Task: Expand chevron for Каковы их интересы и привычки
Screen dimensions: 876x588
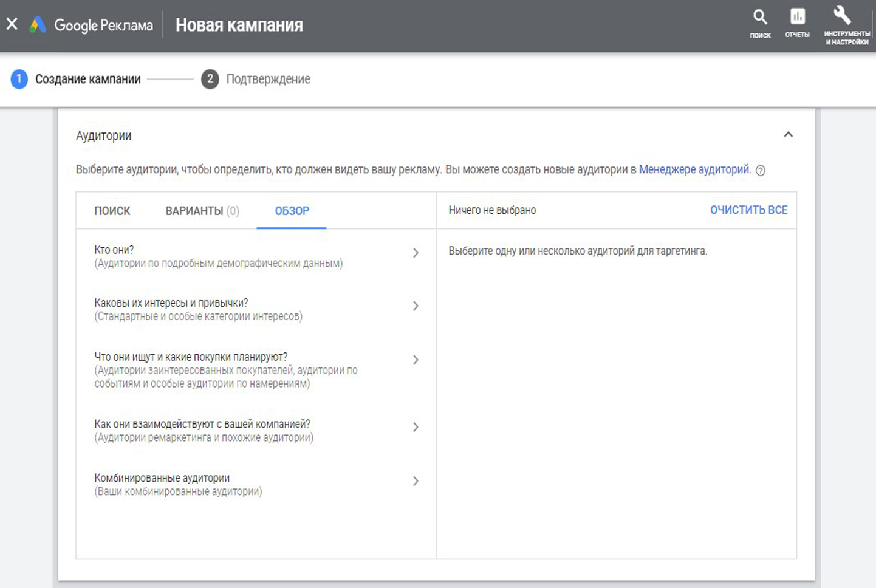Action: pyautogui.click(x=416, y=306)
